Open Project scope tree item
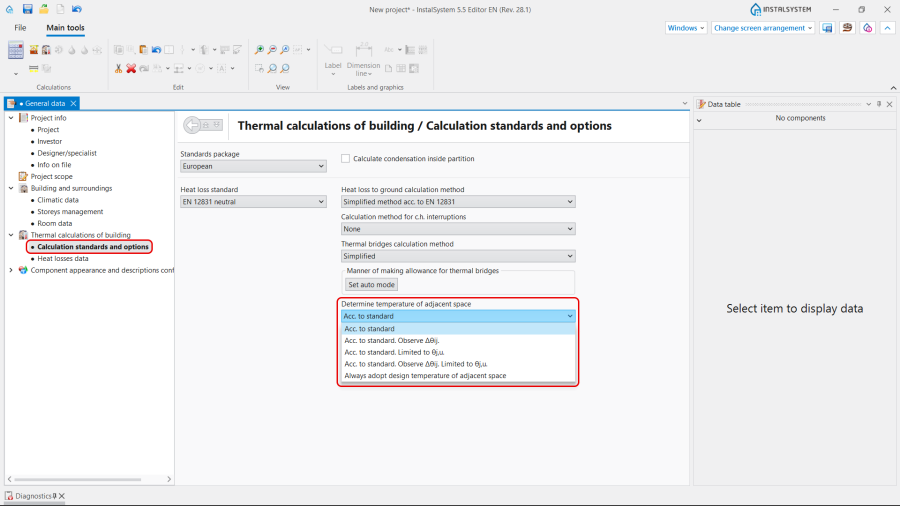This screenshot has width=900, height=506. 51,176
